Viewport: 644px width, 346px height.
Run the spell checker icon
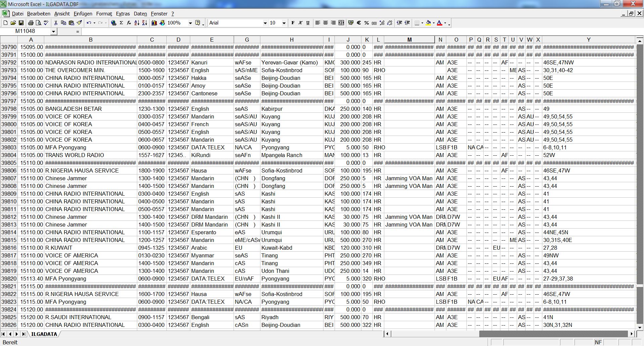(46, 23)
